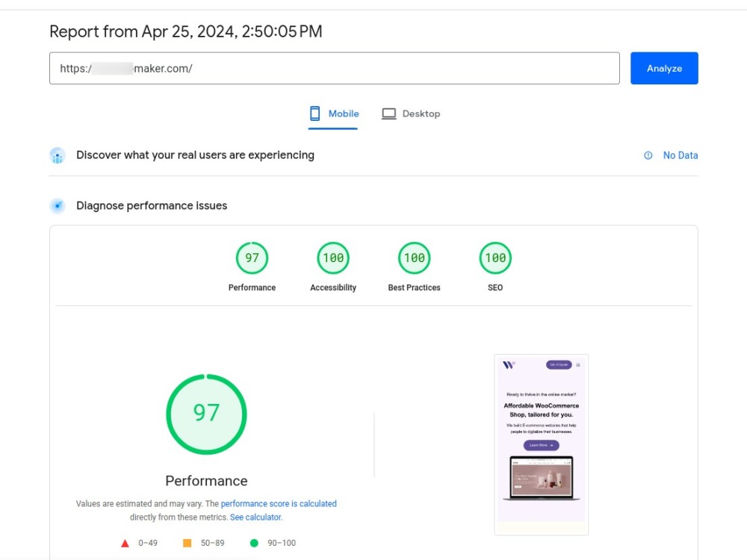Select the 100 SEO score gauge
The height and width of the screenshot is (560, 747).
tap(495, 258)
